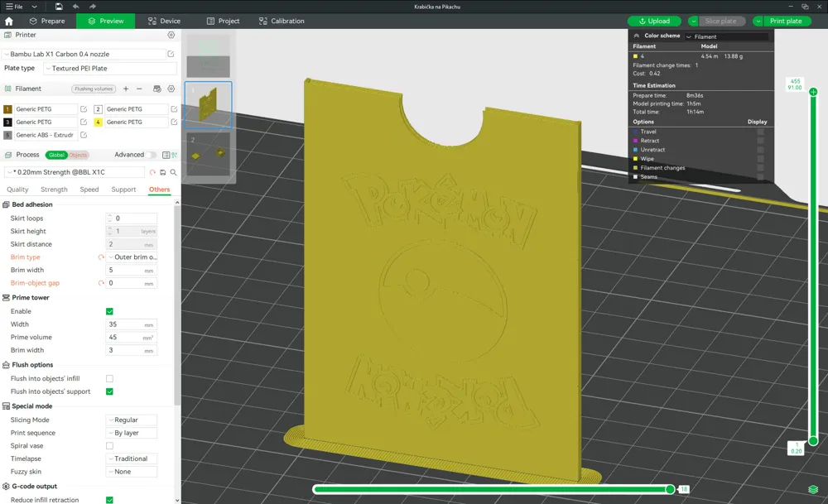Open the Strength settings tab
Image resolution: width=828 pixels, height=504 pixels.
[x=54, y=190]
